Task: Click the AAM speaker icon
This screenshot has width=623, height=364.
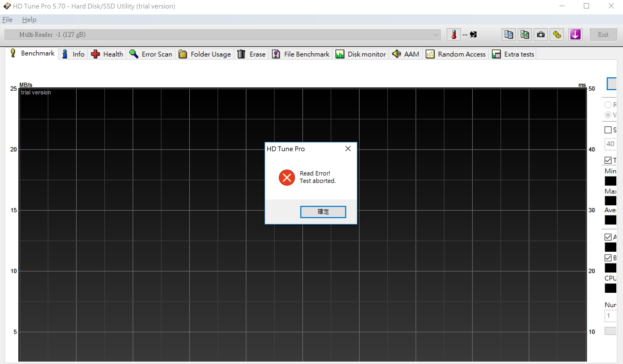Action: pos(396,54)
